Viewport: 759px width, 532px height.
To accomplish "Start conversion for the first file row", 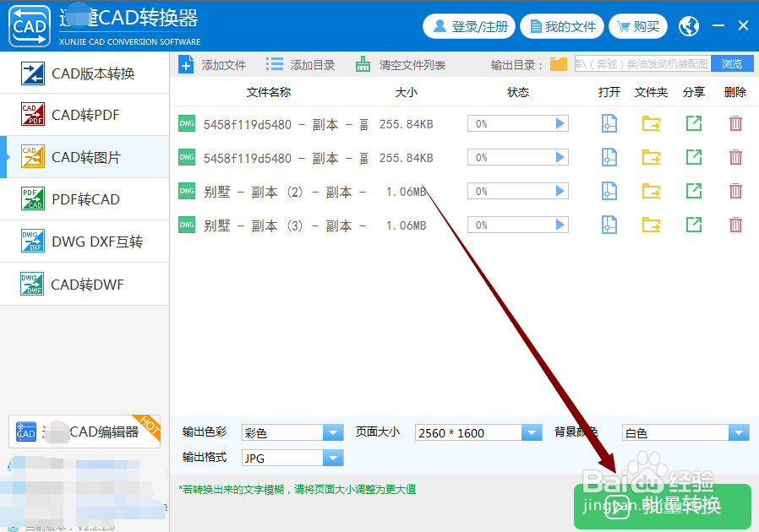I will pos(560,123).
